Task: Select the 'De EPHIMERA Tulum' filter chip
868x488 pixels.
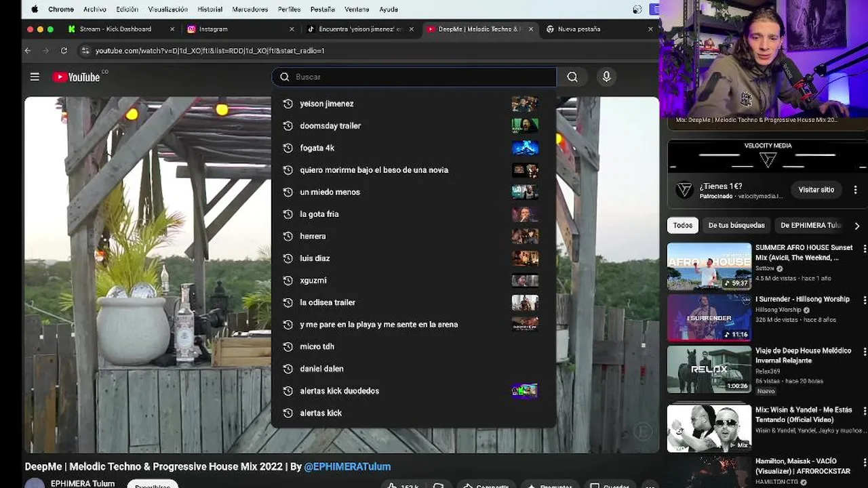Action: coord(810,225)
